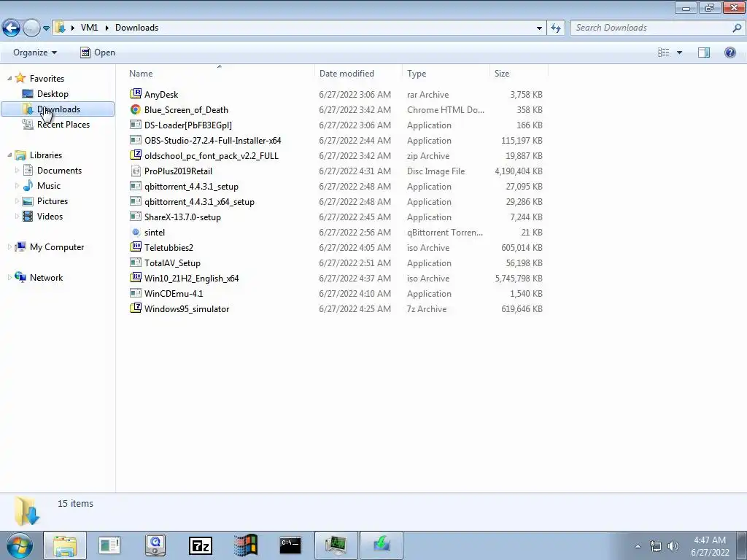Viewport: 747px width, 560px height.
Task: Open the Help question mark icon
Action: click(729, 52)
